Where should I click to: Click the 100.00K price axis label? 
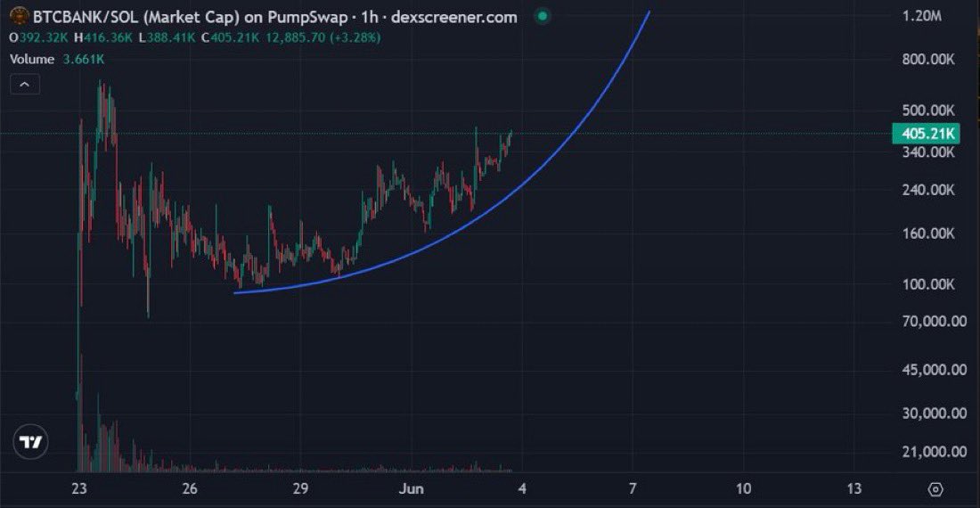[x=928, y=284]
